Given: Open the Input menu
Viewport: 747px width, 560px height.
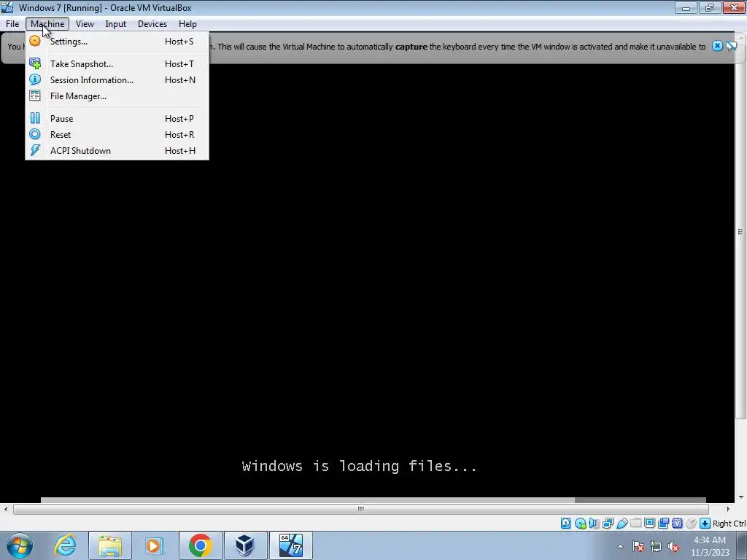Looking at the screenshot, I should tap(116, 24).
